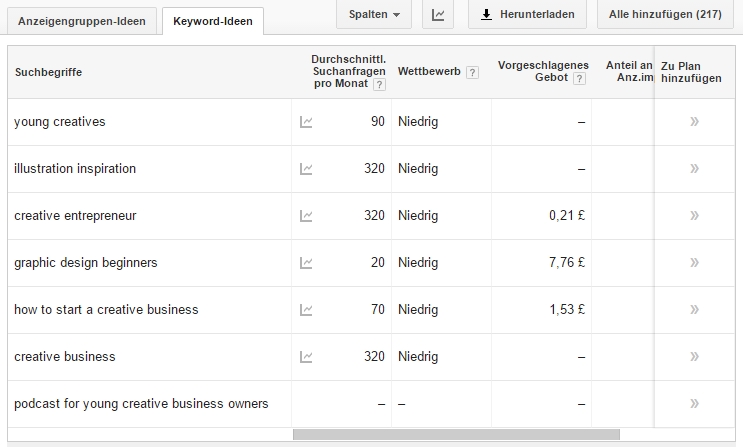Click keyword how to start a creative business
The width and height of the screenshot is (743, 447).
coord(106,310)
